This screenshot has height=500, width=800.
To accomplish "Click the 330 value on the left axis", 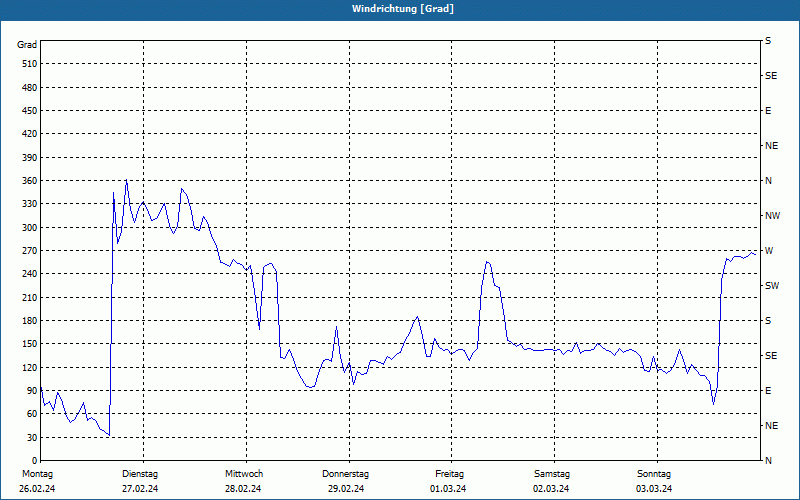I will pyautogui.click(x=30, y=204).
